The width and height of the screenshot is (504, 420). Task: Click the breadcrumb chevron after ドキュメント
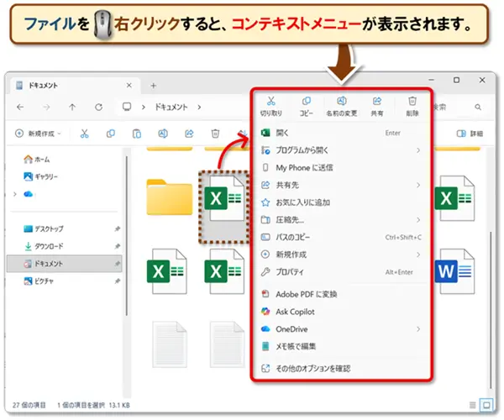pos(199,107)
